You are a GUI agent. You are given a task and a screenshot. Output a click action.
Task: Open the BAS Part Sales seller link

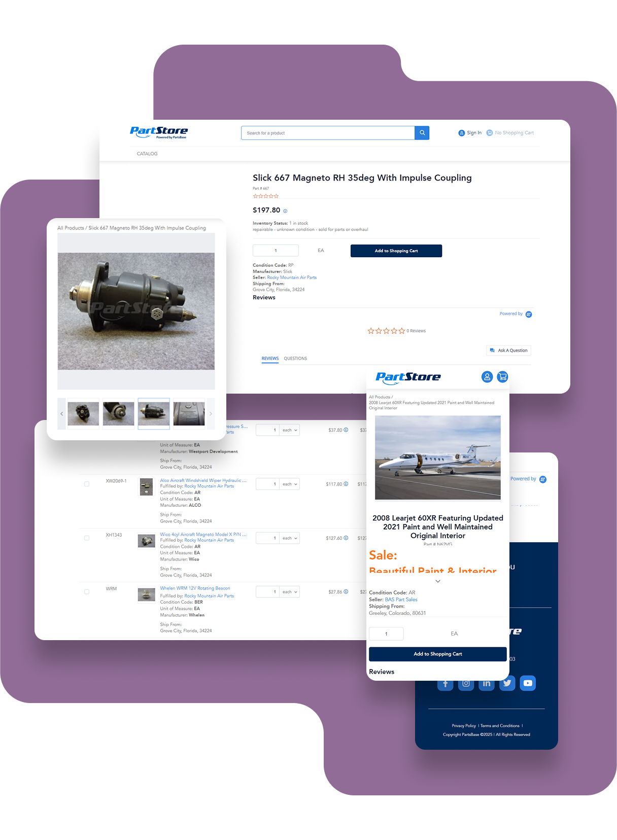pyautogui.click(x=401, y=600)
